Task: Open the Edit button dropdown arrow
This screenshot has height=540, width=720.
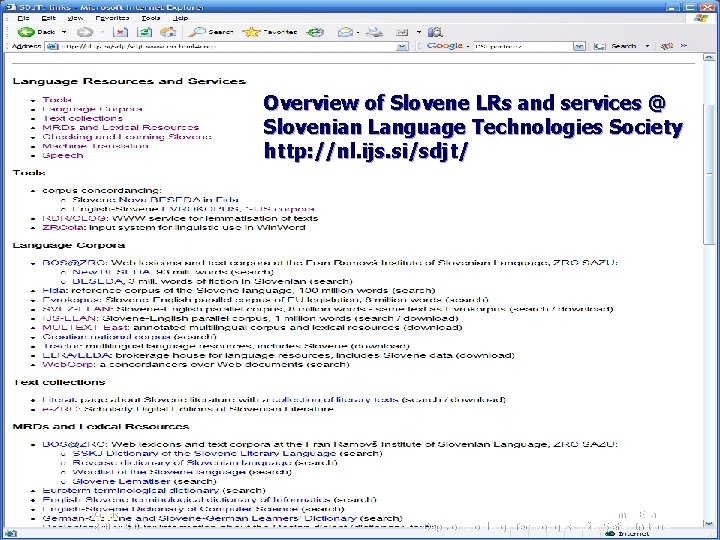Action: coord(419,32)
